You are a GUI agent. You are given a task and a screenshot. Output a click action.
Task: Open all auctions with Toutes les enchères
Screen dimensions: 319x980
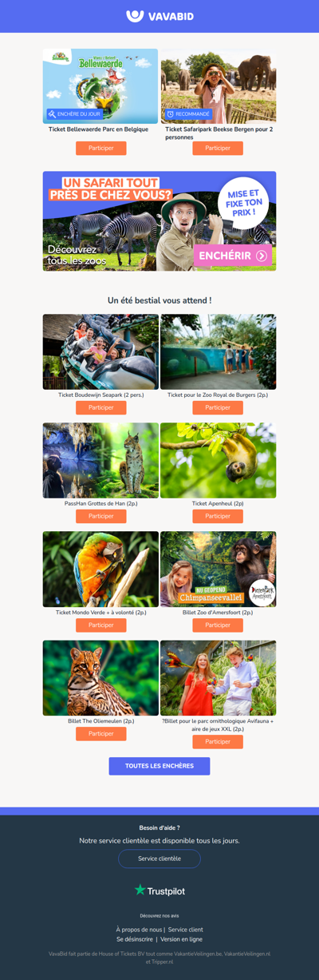tap(159, 766)
